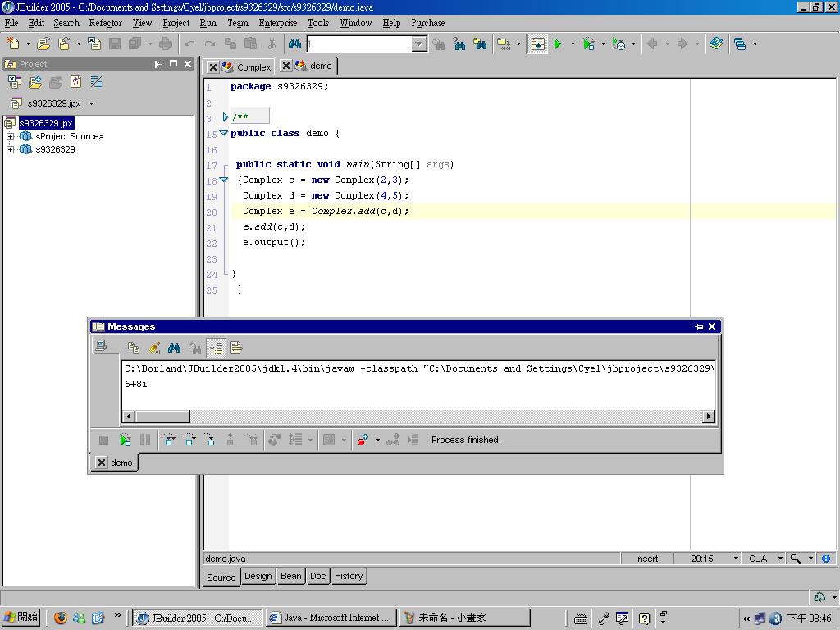
Task: Click the zoom magnifier icon in status bar
Action: (x=796, y=559)
